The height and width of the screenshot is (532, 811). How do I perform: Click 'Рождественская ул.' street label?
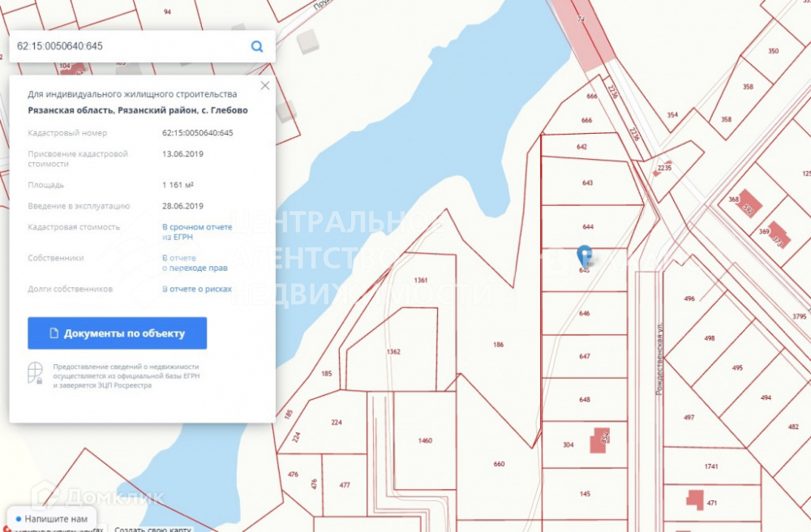click(659, 359)
